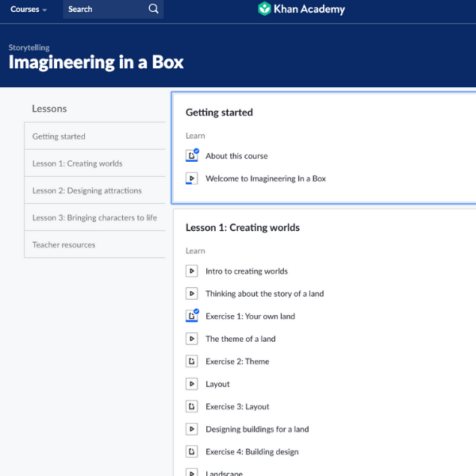
Task: Select Lesson 1: Creating worlds in sidebar
Action: [x=94, y=163]
